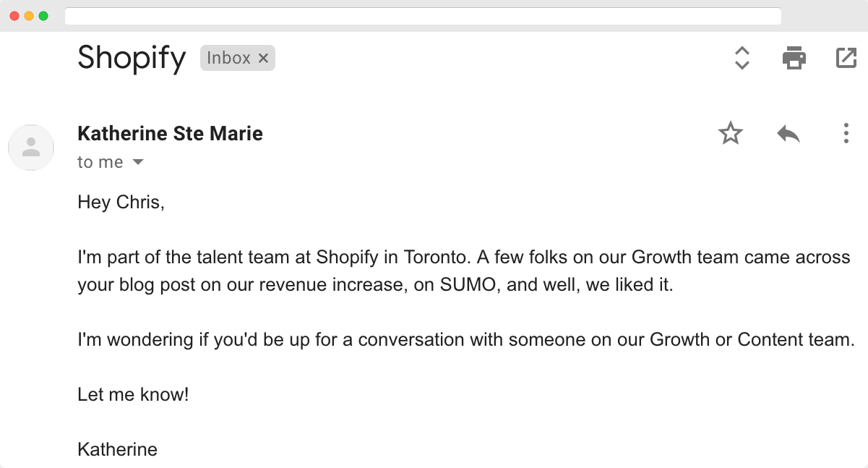Minimize the window using the yellow button
This screenshot has width=868, height=468.
click(29, 16)
